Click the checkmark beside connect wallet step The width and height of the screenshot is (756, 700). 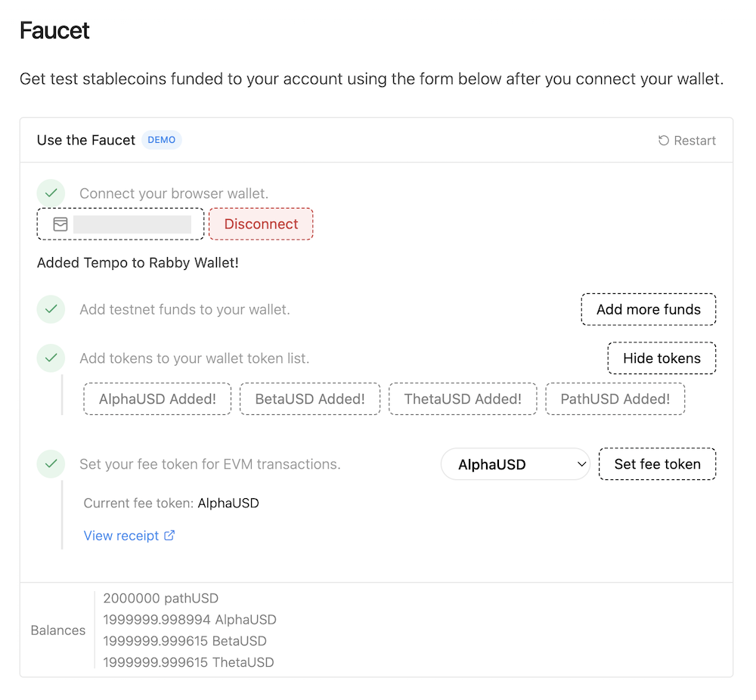click(51, 193)
